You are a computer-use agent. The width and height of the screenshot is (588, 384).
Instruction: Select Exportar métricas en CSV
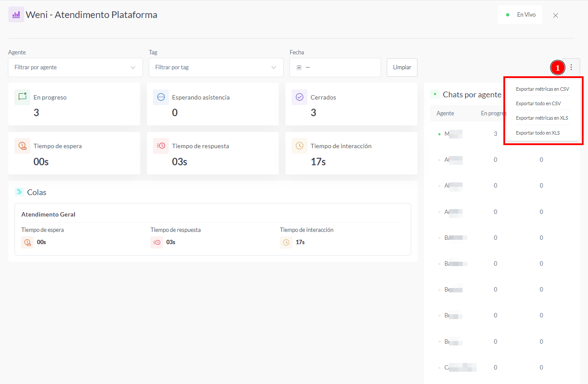(542, 89)
